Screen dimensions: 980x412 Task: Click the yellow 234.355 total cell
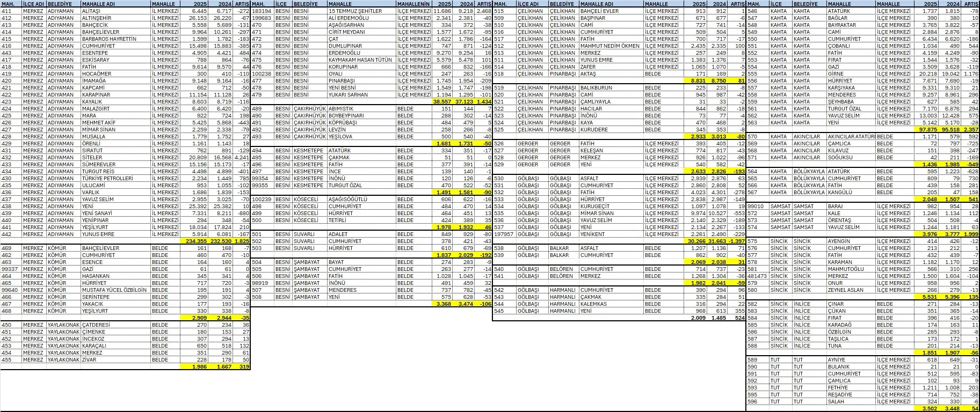[x=194, y=241]
